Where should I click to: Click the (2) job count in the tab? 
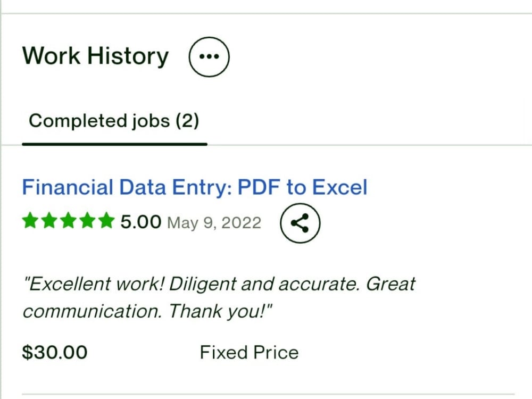pyautogui.click(x=187, y=121)
